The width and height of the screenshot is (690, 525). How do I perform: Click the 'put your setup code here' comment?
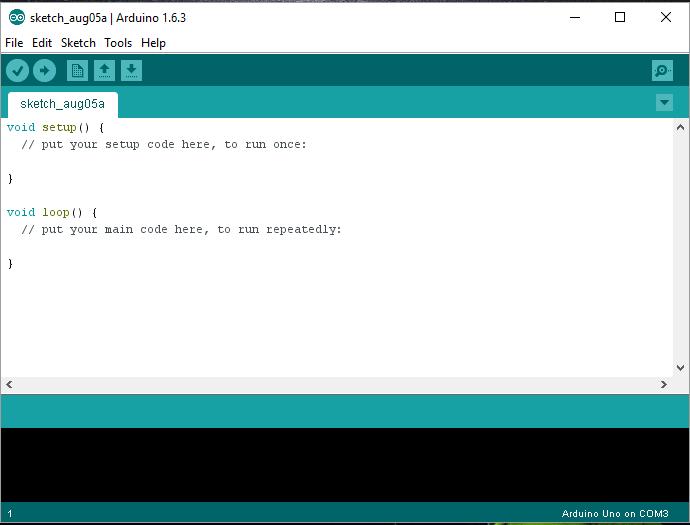(x=164, y=144)
